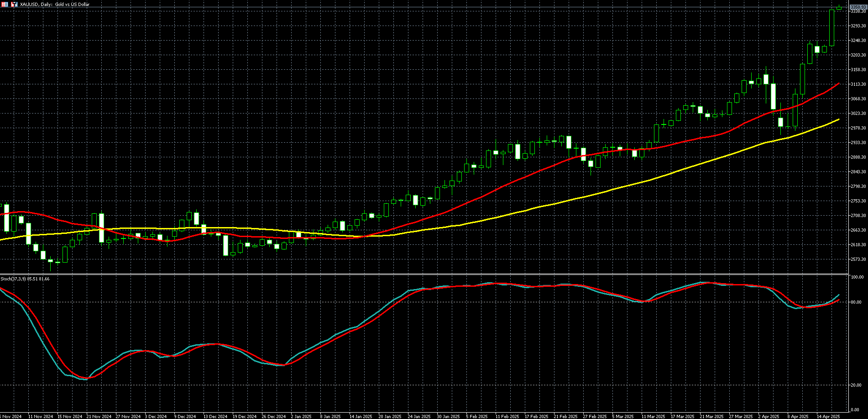This screenshot has width=868, height=419.
Task: Click the 11 Nov 2024 date label
Action: click(40, 416)
